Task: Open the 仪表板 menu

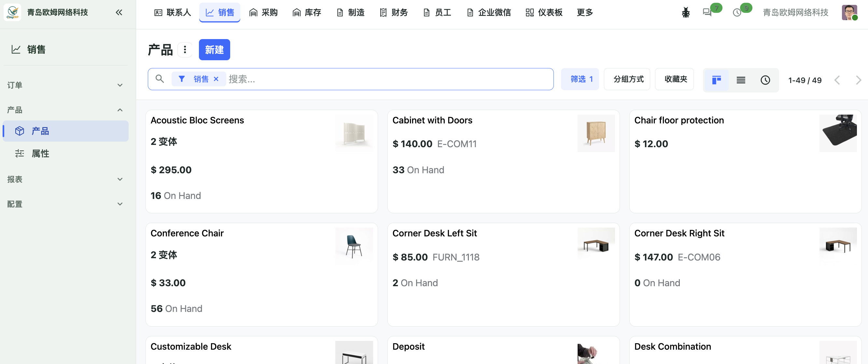Action: pyautogui.click(x=544, y=12)
